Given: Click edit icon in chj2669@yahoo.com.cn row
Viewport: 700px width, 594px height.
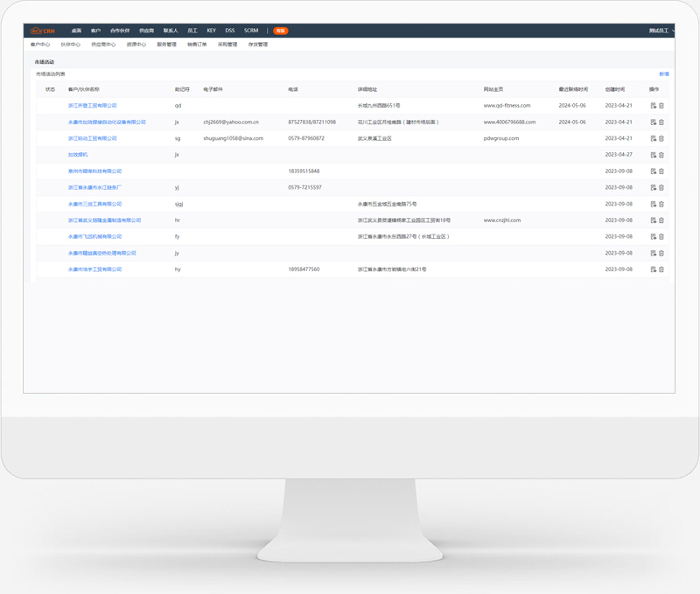Looking at the screenshot, I should 653,122.
